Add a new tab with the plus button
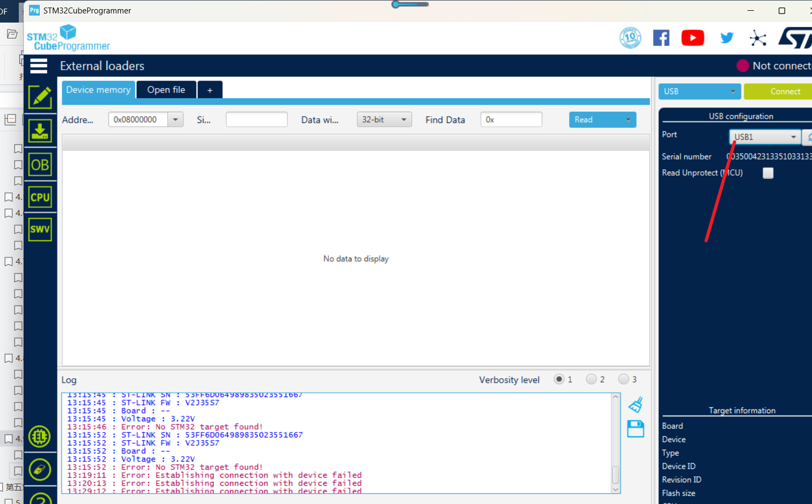The height and width of the screenshot is (504, 812). [210, 90]
